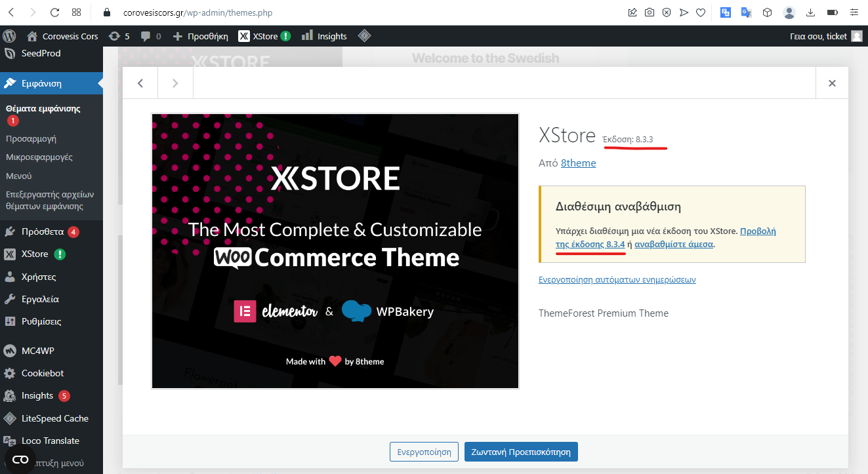Open Επεξεργαστής αρχείων θεμάτων εμφάνισης
Viewport: 868px width, 474px height.
tap(51, 200)
